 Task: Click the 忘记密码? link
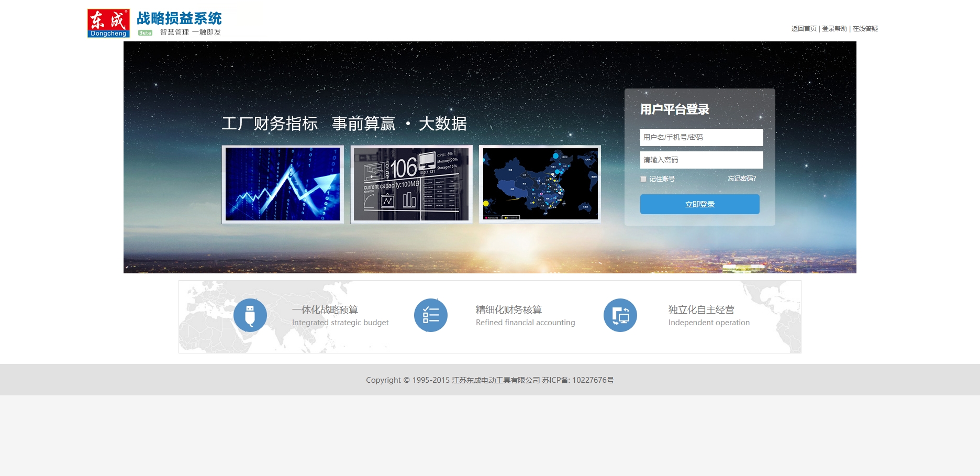pyautogui.click(x=742, y=179)
